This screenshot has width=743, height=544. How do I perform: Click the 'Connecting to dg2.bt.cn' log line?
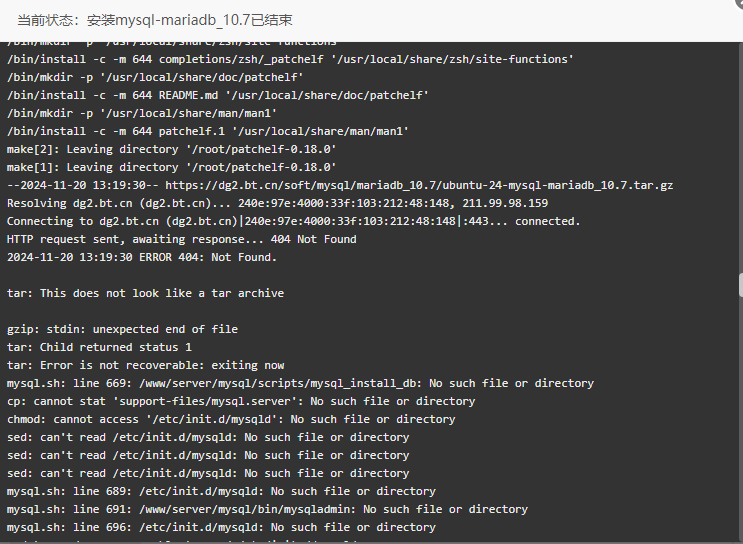[x=293, y=221]
